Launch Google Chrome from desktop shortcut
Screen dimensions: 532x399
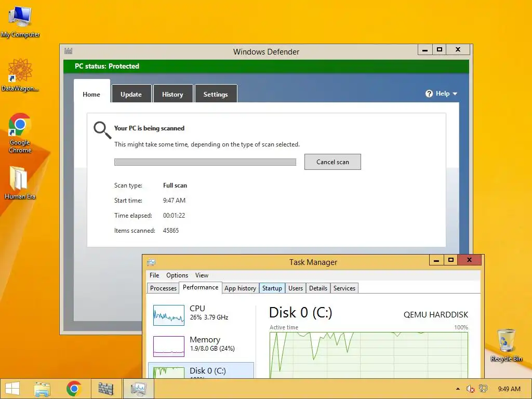(20, 133)
